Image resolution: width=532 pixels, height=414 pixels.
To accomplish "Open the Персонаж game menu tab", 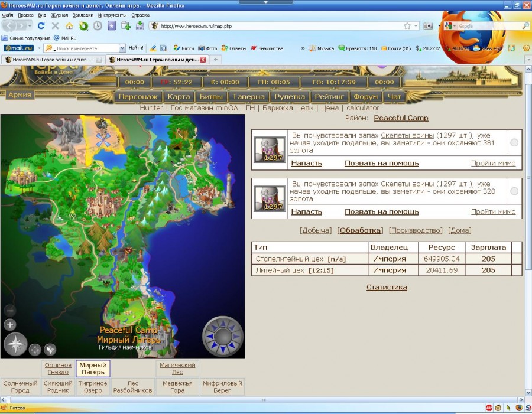I will (x=138, y=97).
